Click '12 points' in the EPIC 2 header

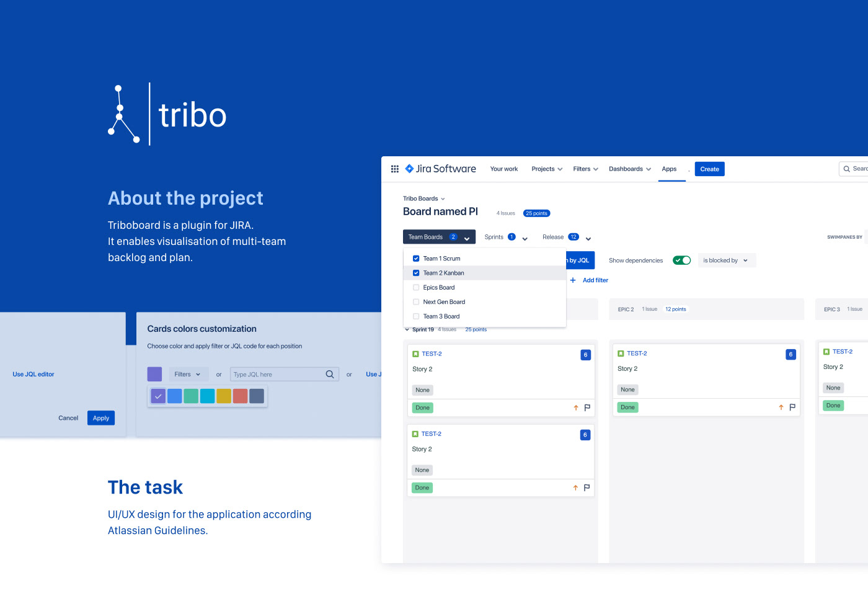(676, 309)
